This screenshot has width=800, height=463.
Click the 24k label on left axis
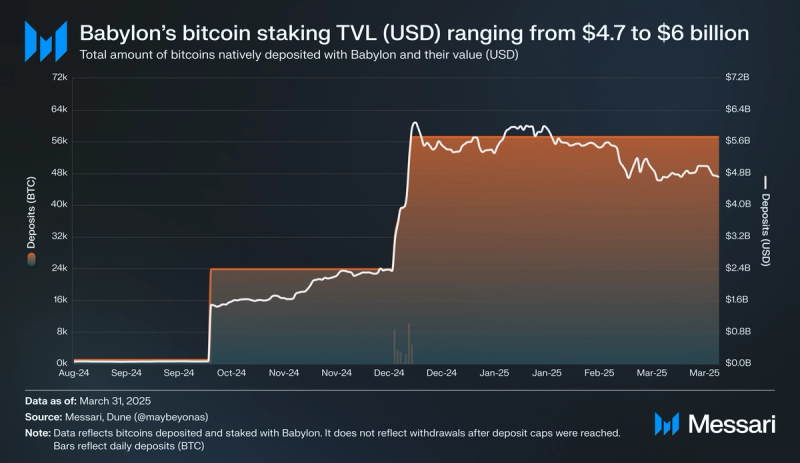point(59,268)
